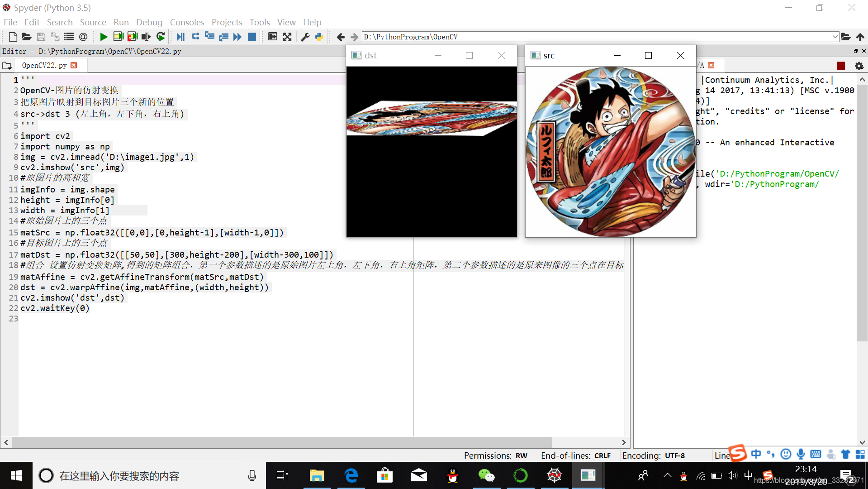
Task: Run current cell and advance
Action: point(132,37)
